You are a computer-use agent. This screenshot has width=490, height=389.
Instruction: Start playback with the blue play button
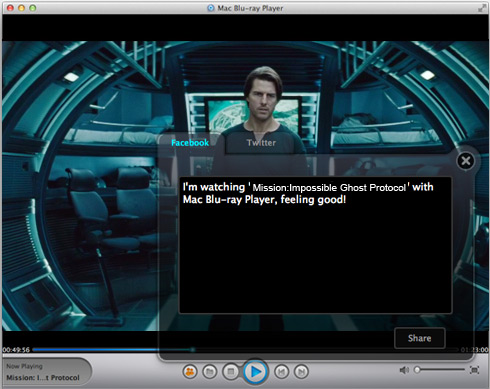255,371
